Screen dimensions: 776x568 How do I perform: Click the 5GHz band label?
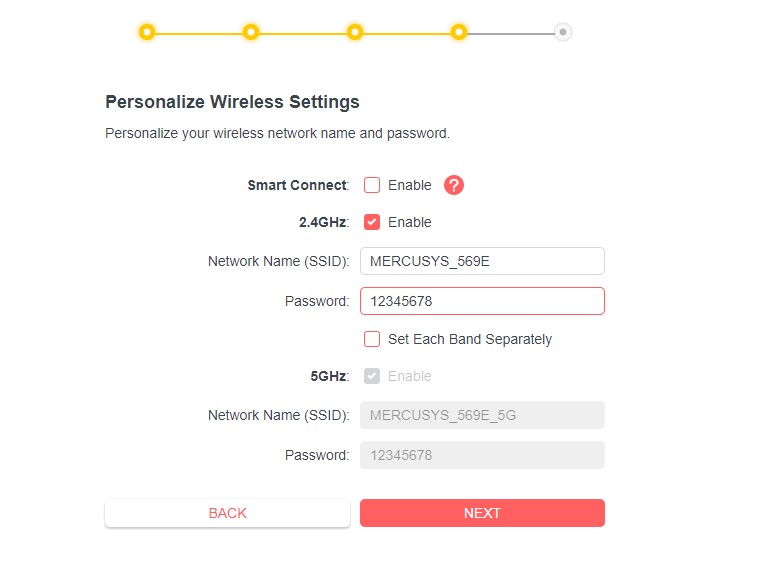329,376
